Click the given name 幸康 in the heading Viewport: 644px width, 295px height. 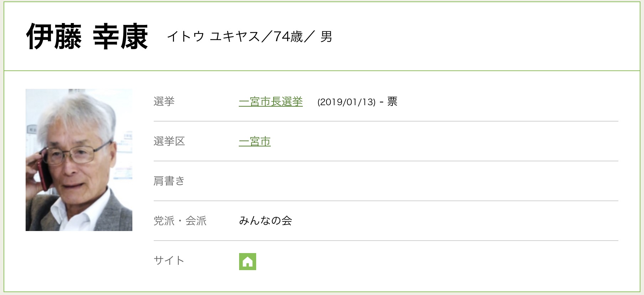pyautogui.click(x=120, y=37)
